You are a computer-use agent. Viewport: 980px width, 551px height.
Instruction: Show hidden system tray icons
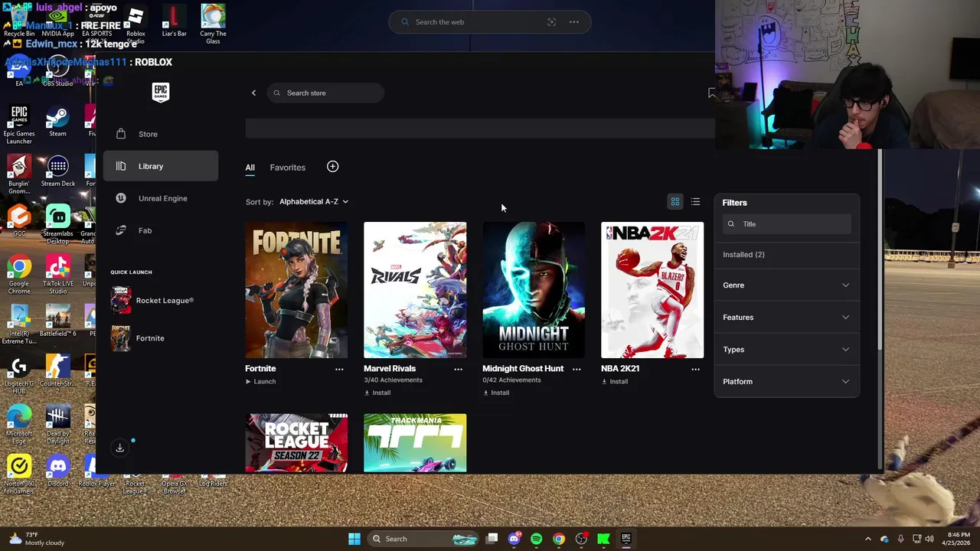[x=867, y=539]
